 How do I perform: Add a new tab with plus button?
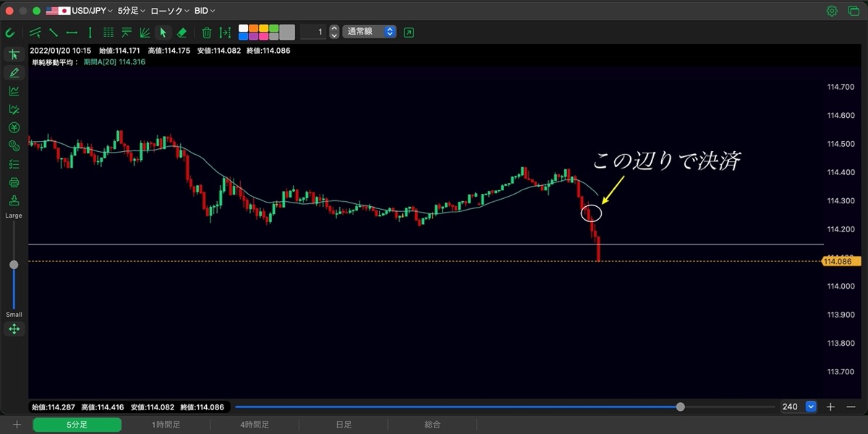(17, 425)
